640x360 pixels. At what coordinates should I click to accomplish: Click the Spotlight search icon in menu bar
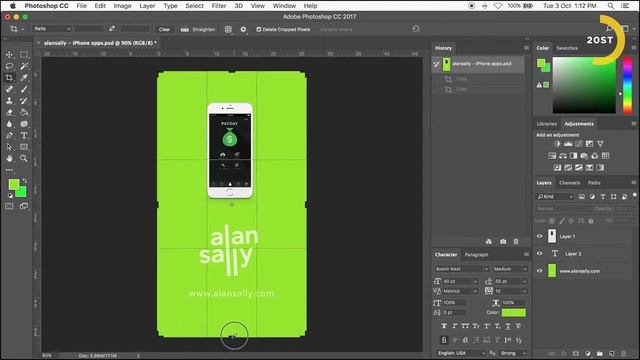tap(611, 6)
